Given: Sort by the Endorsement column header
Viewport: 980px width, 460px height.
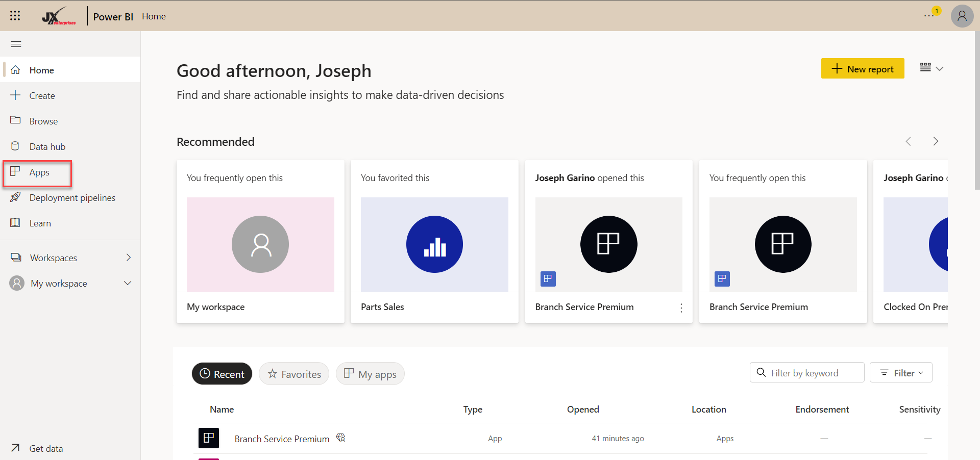Looking at the screenshot, I should [822, 409].
